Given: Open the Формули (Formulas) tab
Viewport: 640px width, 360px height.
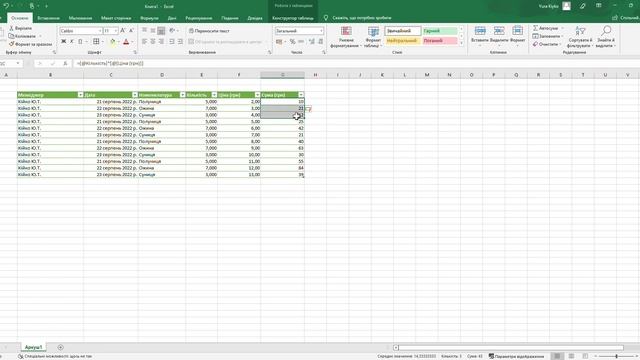Looking at the screenshot, I should 149,18.
